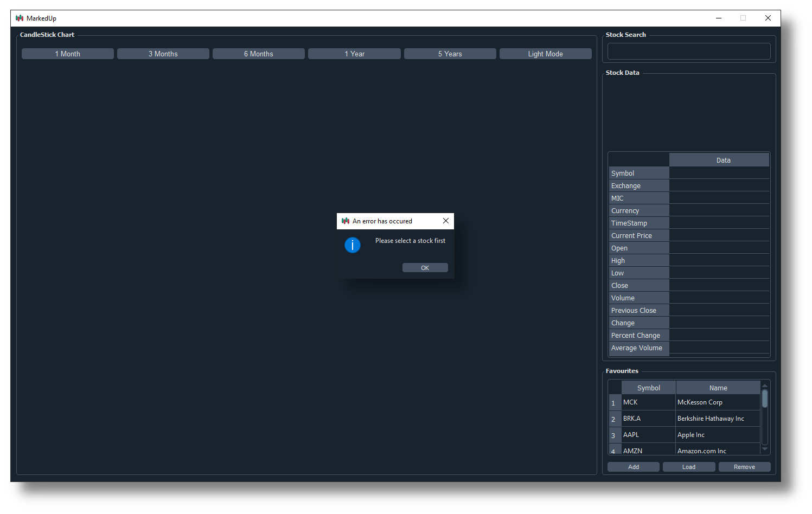Select the 6 Months chart range
This screenshot has width=812, height=514.
pyautogui.click(x=259, y=54)
